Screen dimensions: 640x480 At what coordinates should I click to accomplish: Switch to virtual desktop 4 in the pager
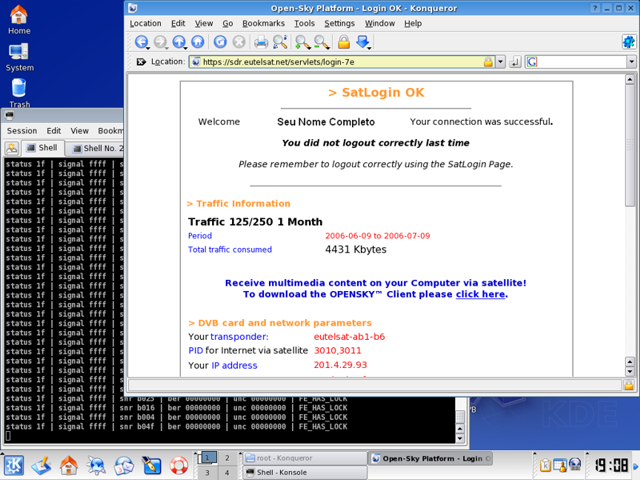227,473
